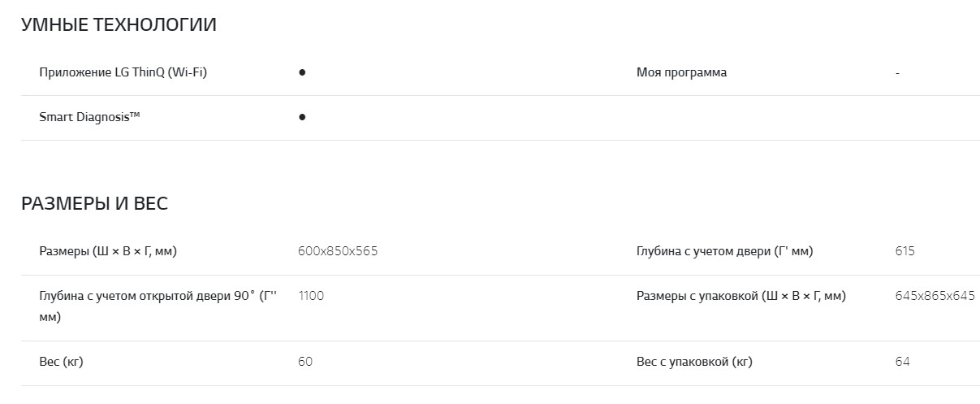This screenshot has width=980, height=404.
Task: Select the Моя программа label
Action: tap(681, 72)
